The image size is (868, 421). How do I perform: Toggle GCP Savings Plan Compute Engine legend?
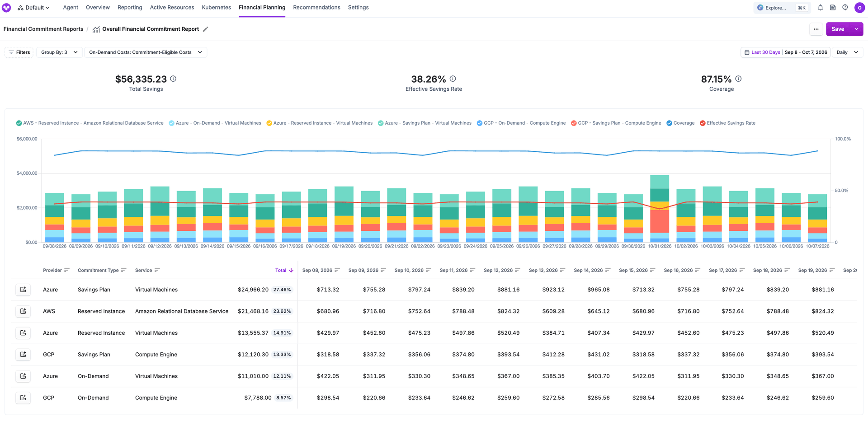(616, 123)
